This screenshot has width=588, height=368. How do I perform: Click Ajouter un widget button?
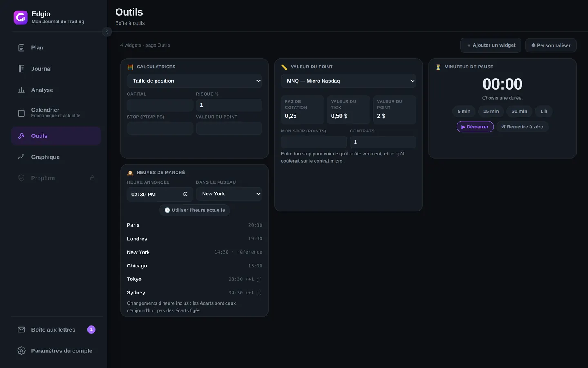pyautogui.click(x=491, y=45)
